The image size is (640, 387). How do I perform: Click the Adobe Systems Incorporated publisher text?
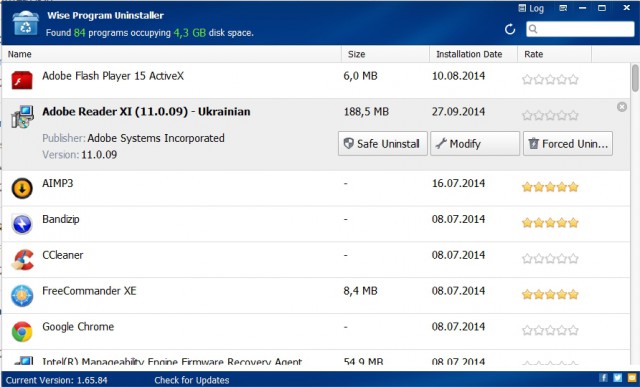[x=156, y=138]
